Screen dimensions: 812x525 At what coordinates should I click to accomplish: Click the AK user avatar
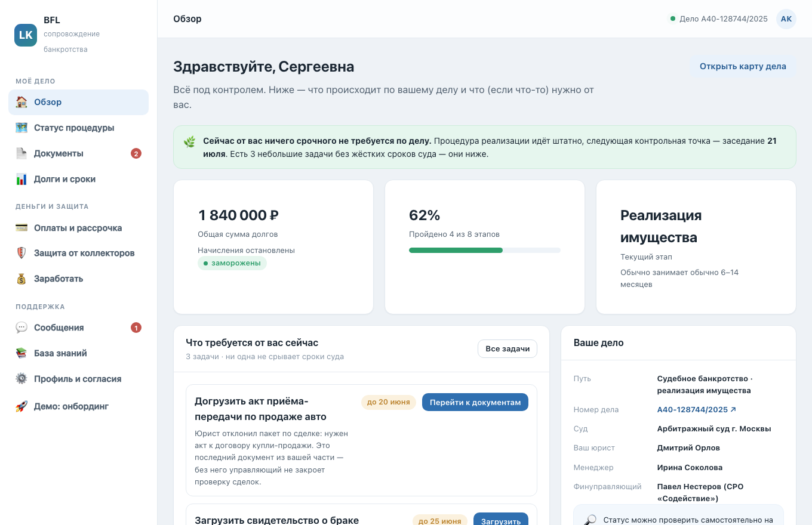[786, 18]
